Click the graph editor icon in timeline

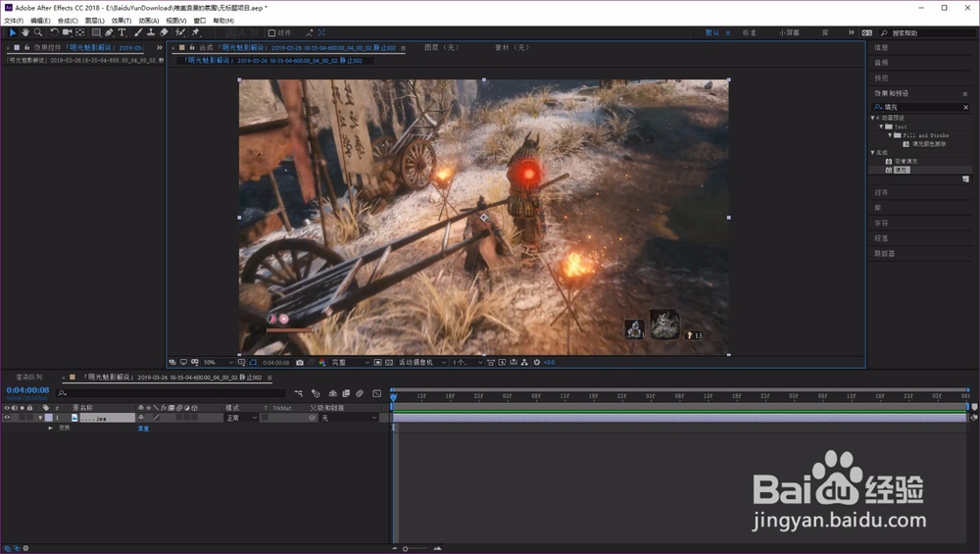377,393
